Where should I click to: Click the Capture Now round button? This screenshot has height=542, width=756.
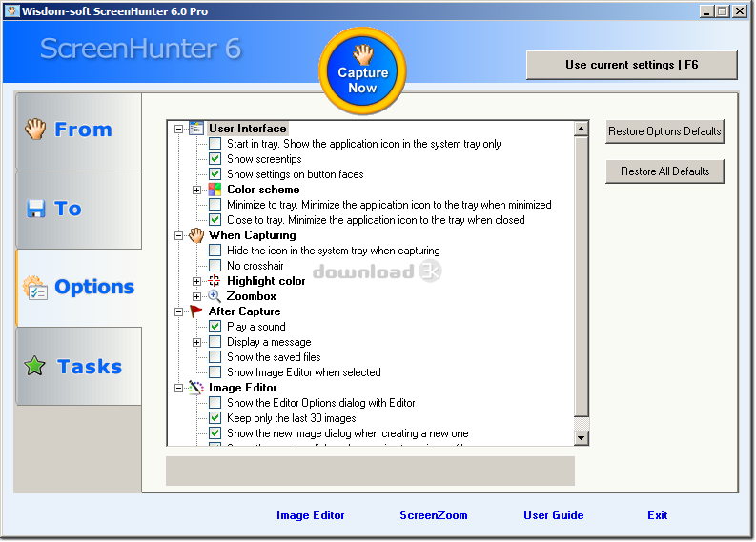click(x=362, y=70)
